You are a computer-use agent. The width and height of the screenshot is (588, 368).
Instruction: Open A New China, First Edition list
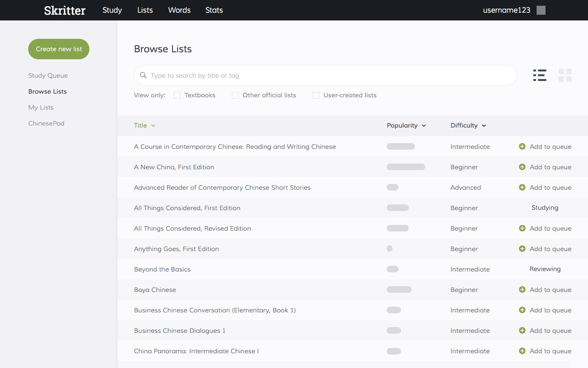tap(174, 167)
